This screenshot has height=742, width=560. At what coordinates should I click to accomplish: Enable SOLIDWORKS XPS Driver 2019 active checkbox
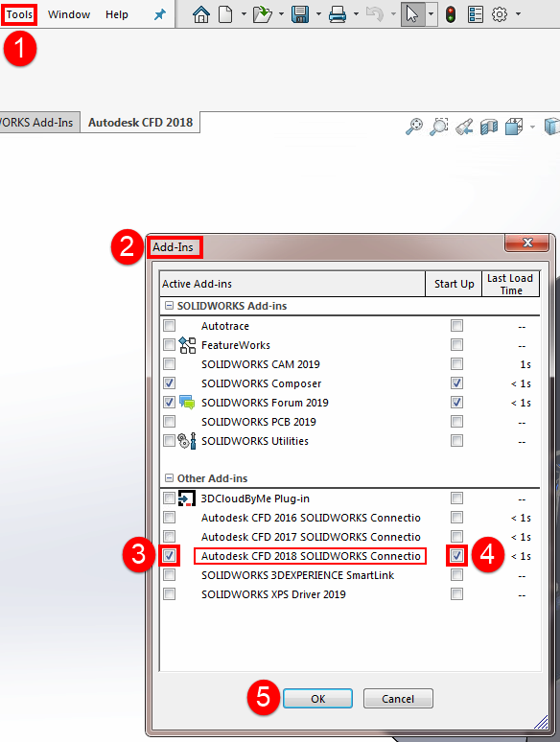(169, 593)
